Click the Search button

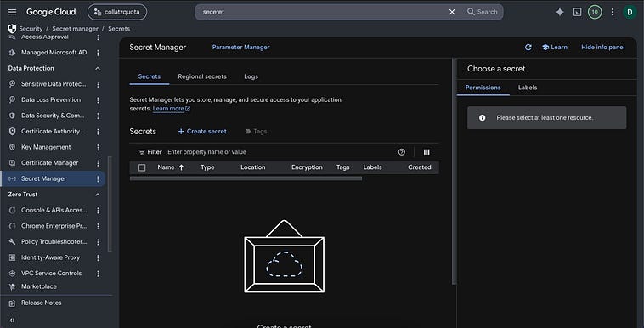(483, 12)
